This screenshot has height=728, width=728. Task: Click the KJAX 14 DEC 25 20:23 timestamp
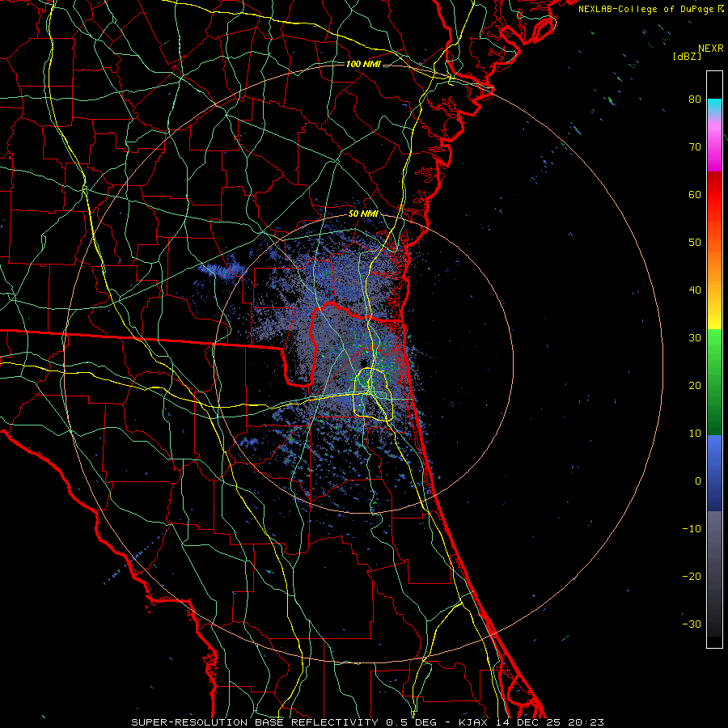coord(531,722)
